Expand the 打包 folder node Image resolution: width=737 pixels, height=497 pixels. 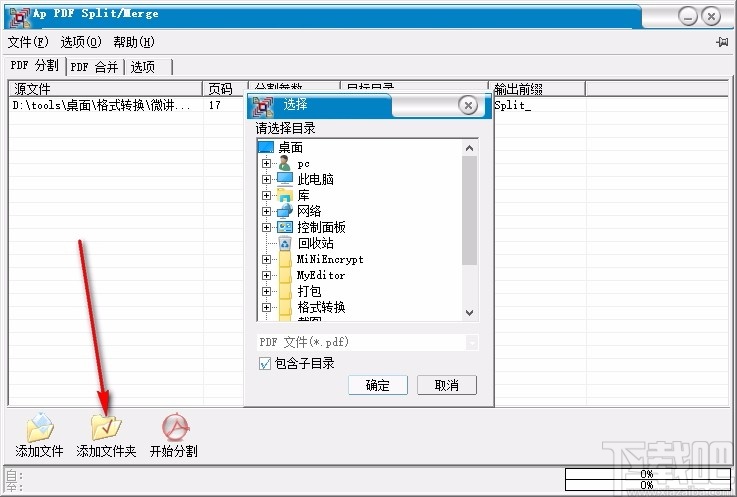(x=267, y=291)
